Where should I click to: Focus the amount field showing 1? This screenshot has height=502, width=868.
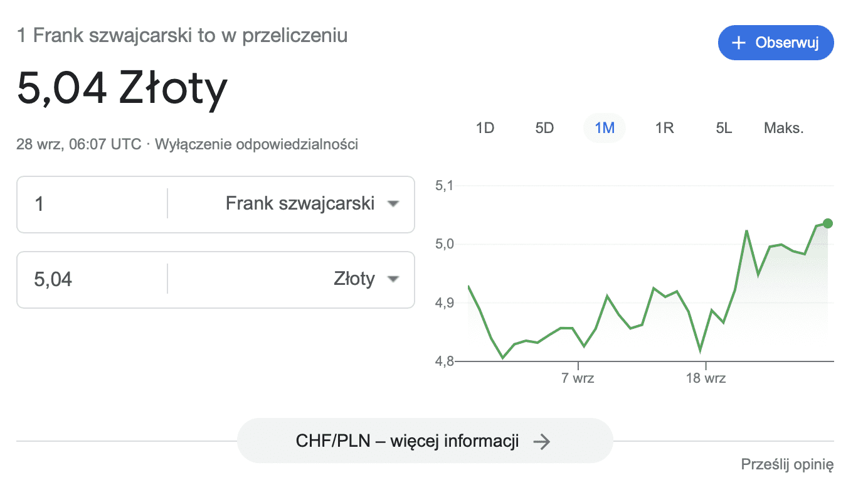click(92, 204)
